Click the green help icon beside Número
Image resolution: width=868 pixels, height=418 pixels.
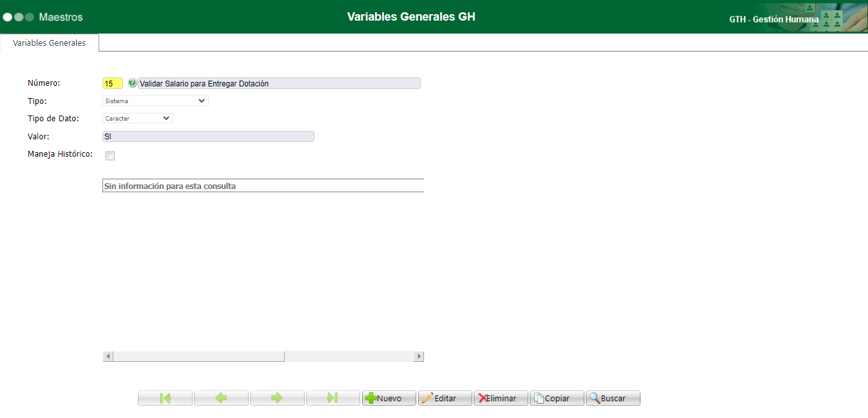click(133, 83)
